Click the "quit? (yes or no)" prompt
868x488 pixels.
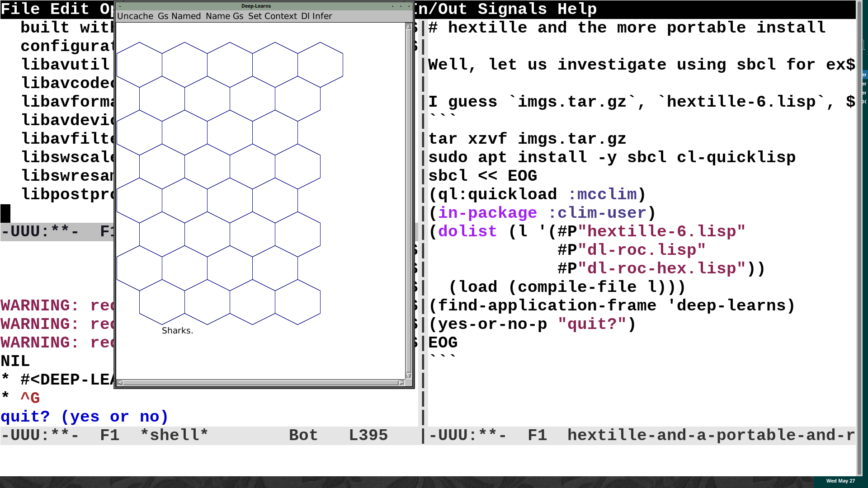(85, 417)
